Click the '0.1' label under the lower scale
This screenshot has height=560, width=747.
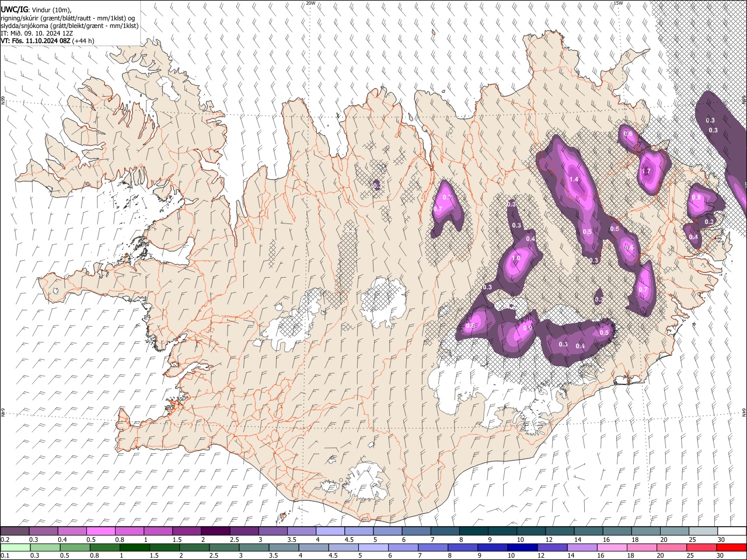(5, 555)
